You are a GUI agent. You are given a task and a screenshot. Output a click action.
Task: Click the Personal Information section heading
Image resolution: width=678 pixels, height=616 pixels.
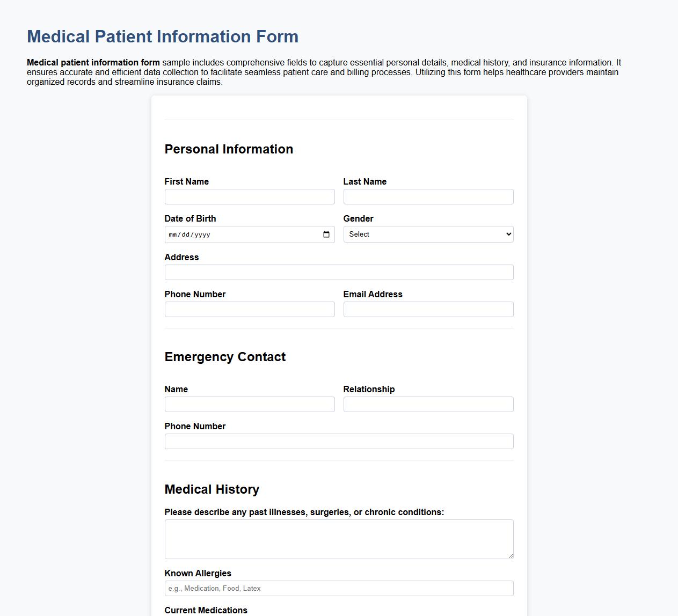click(229, 149)
